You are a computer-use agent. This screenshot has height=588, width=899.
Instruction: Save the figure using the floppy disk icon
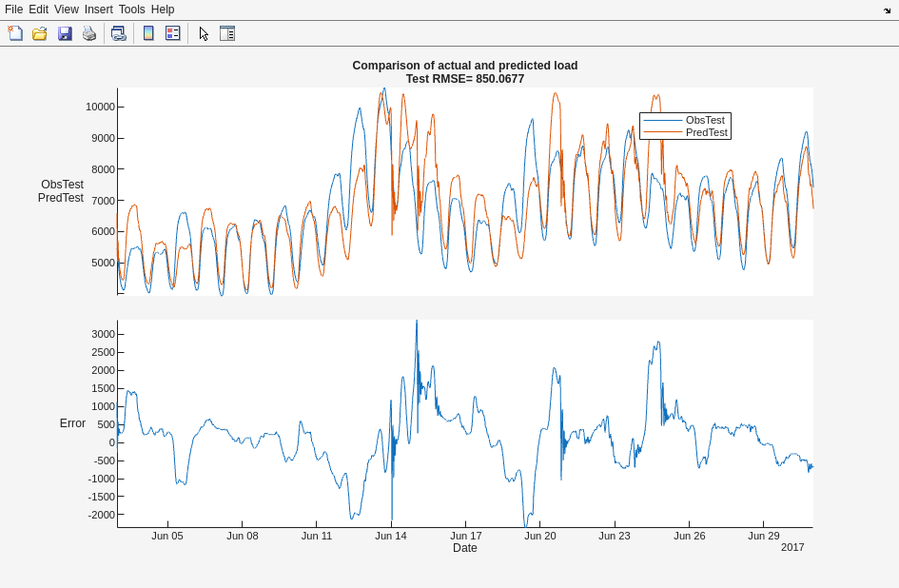[65, 33]
